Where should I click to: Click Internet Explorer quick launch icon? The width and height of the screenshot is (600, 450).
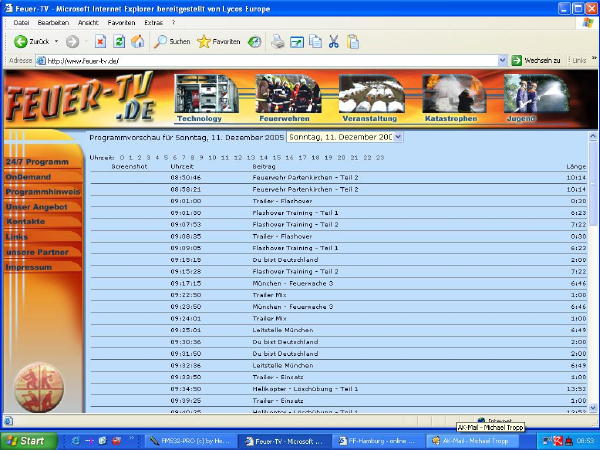click(76, 441)
